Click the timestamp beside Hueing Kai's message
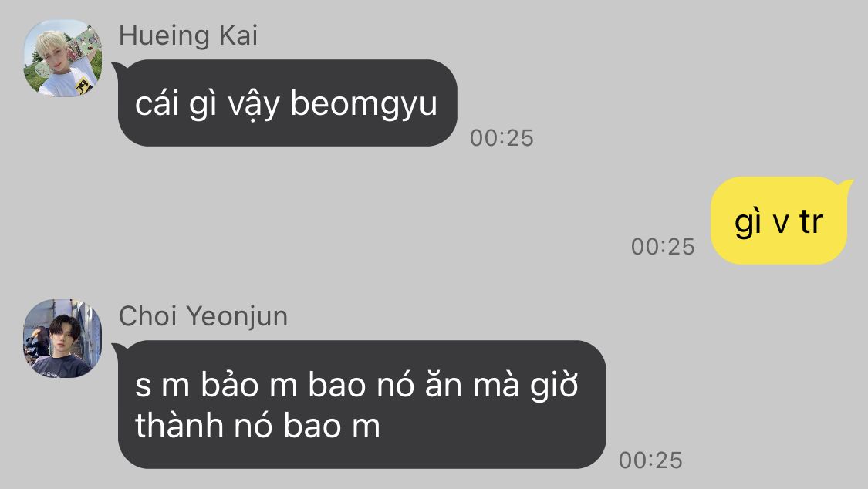Screen dimensions: 868x489 (502, 138)
